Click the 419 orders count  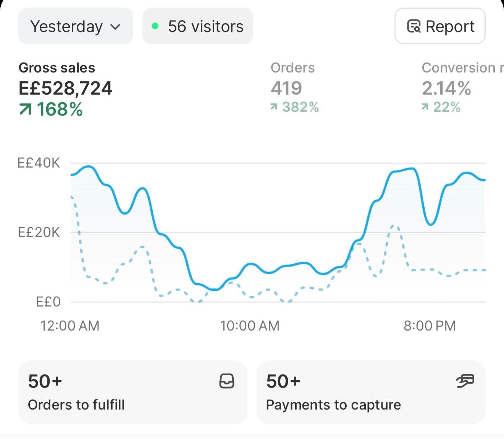(286, 88)
